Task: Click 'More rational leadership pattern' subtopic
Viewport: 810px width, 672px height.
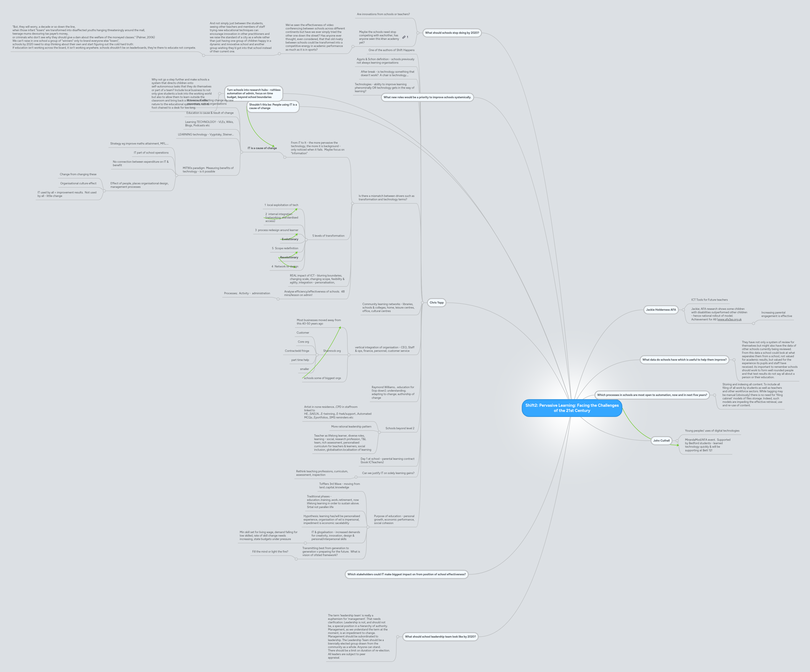Action: click(x=351, y=426)
